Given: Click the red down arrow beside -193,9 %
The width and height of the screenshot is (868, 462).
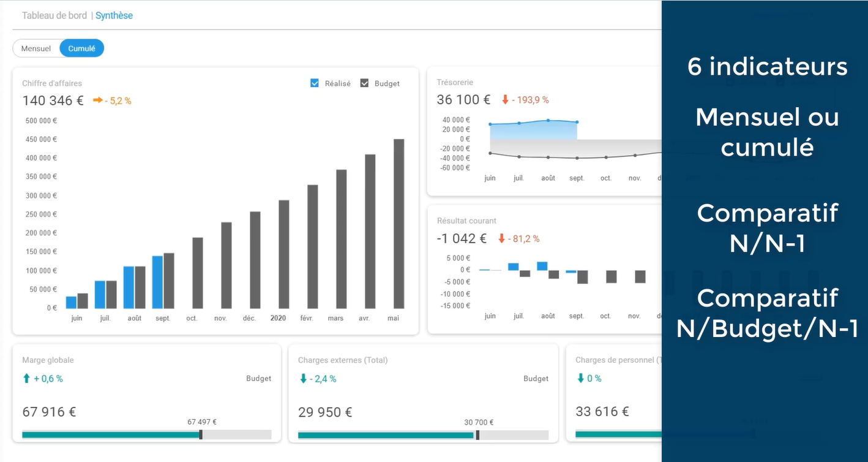Looking at the screenshot, I should pos(505,99).
